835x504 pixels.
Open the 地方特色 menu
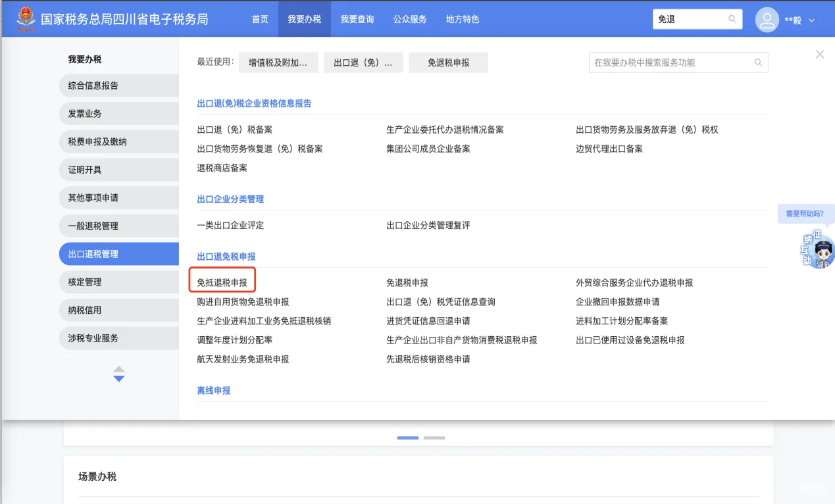click(x=463, y=19)
